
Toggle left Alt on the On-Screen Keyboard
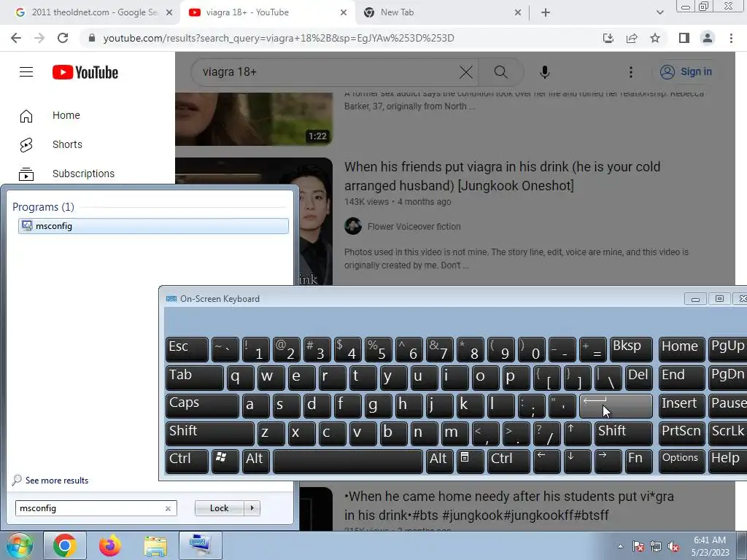pos(255,461)
